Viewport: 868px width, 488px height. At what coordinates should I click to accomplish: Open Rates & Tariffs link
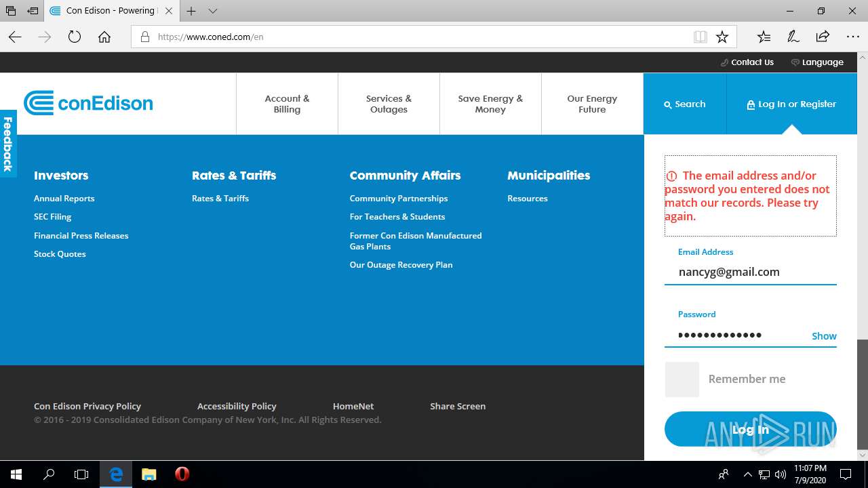pos(220,199)
